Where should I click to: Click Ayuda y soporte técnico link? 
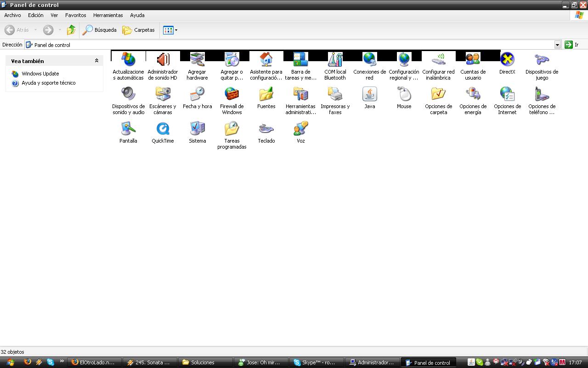48,83
